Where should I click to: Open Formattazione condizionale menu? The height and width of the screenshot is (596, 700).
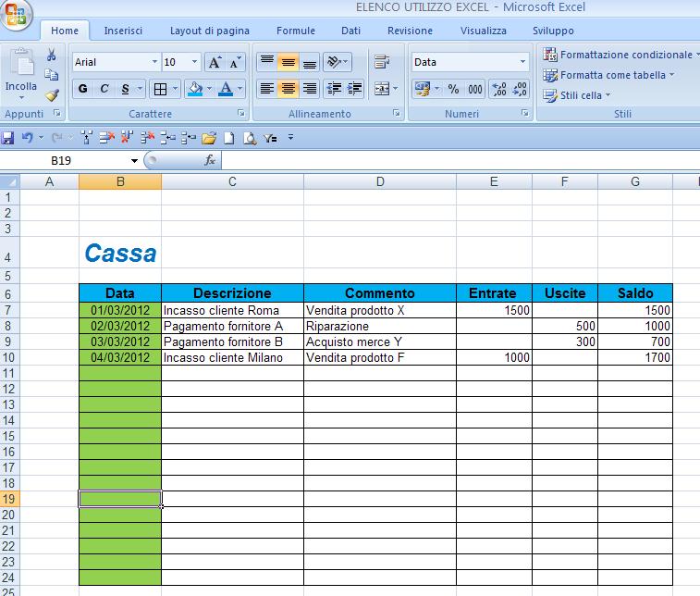pyautogui.click(x=621, y=55)
